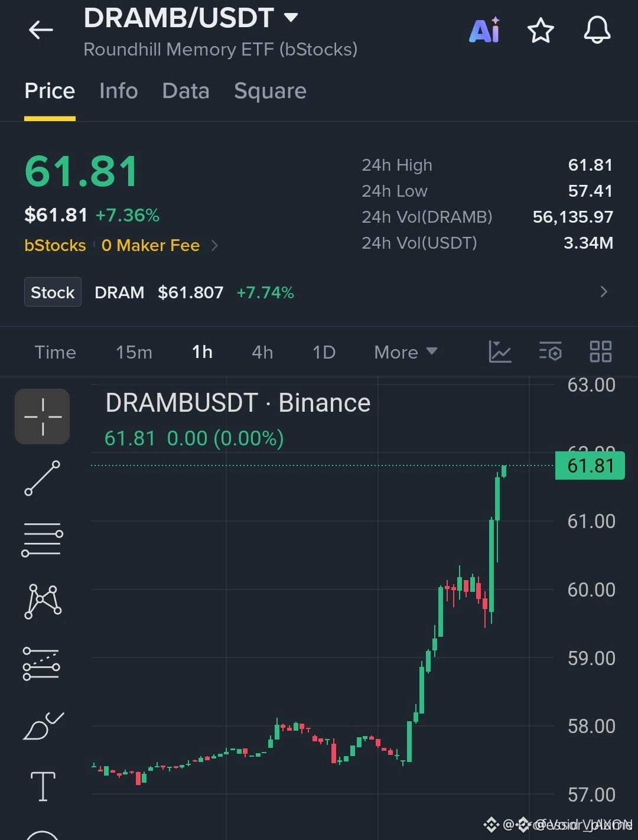Select the 1h interval

pos(202,352)
